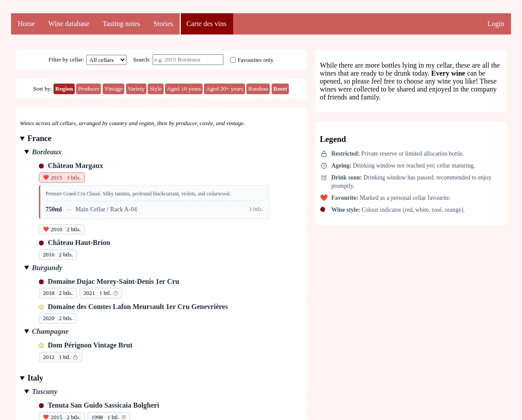The height and width of the screenshot is (420, 522).
Task: Select the Carte des vins tab
Action: pyautogui.click(x=207, y=23)
